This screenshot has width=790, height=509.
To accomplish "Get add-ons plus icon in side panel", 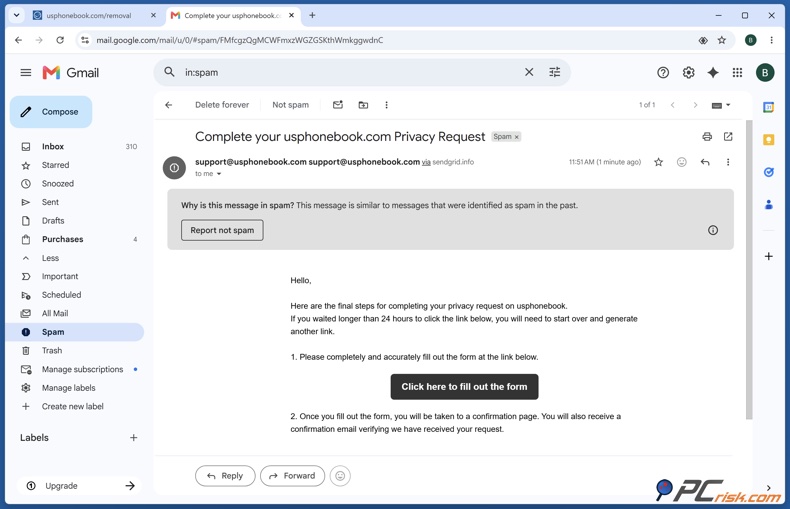I will (768, 257).
